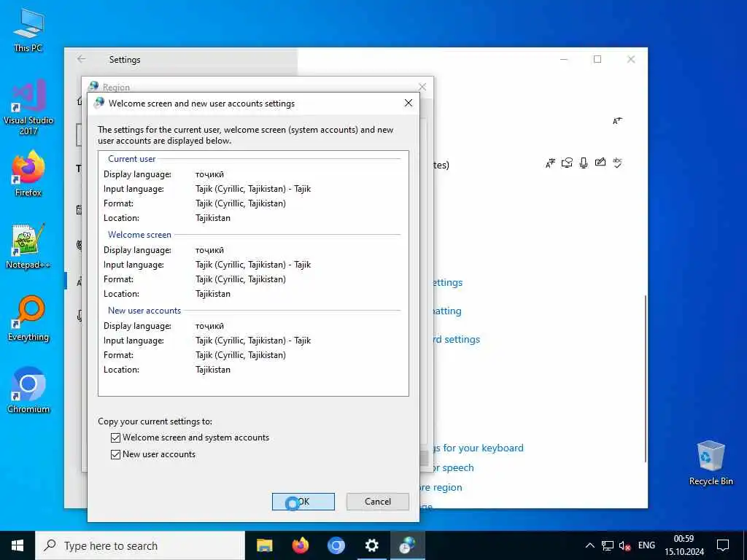Click the New user accounts Format value
747x560 pixels.
click(x=241, y=355)
